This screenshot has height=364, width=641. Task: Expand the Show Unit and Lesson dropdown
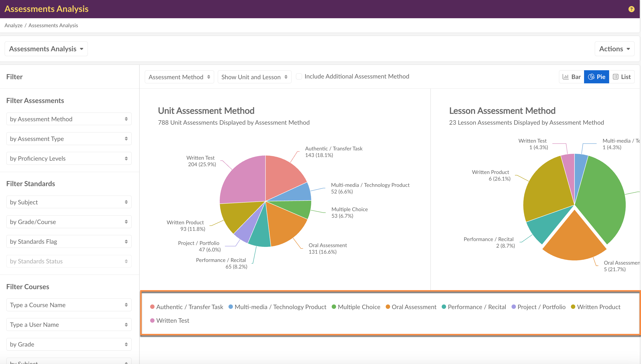click(254, 77)
